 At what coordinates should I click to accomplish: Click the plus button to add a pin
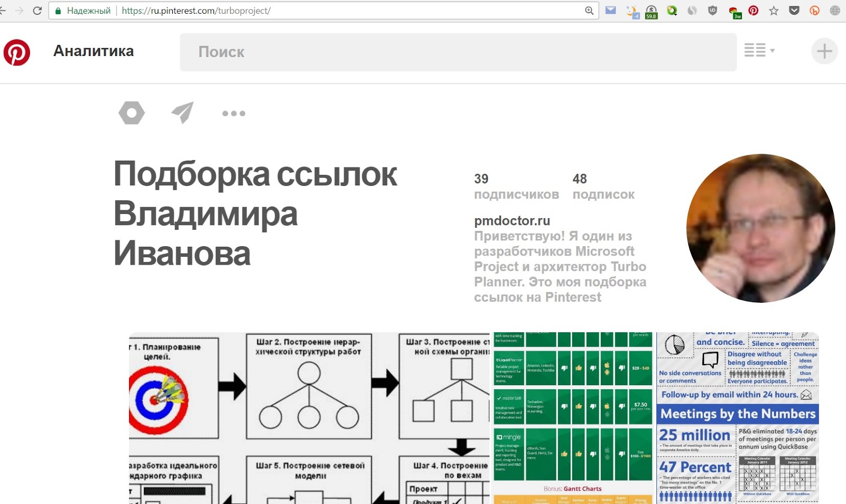824,51
